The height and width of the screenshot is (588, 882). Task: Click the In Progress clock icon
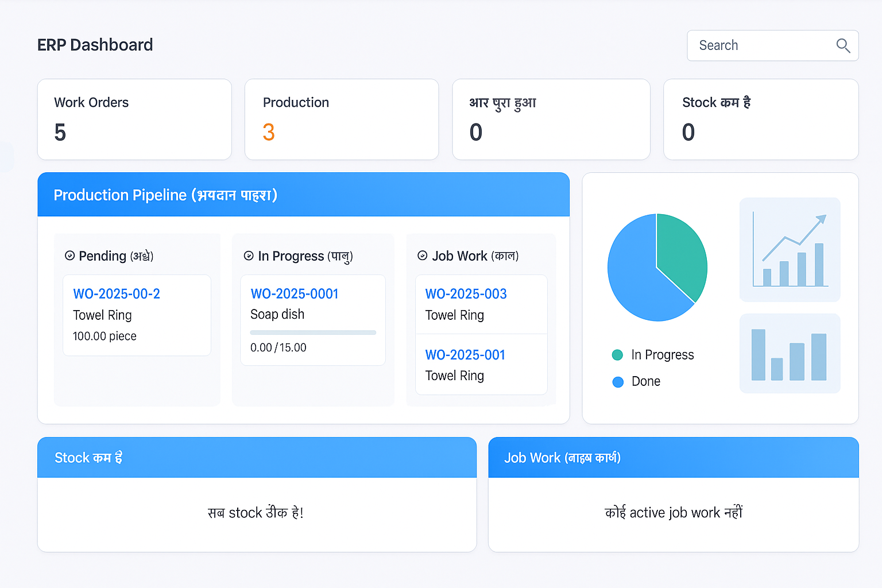coord(248,256)
